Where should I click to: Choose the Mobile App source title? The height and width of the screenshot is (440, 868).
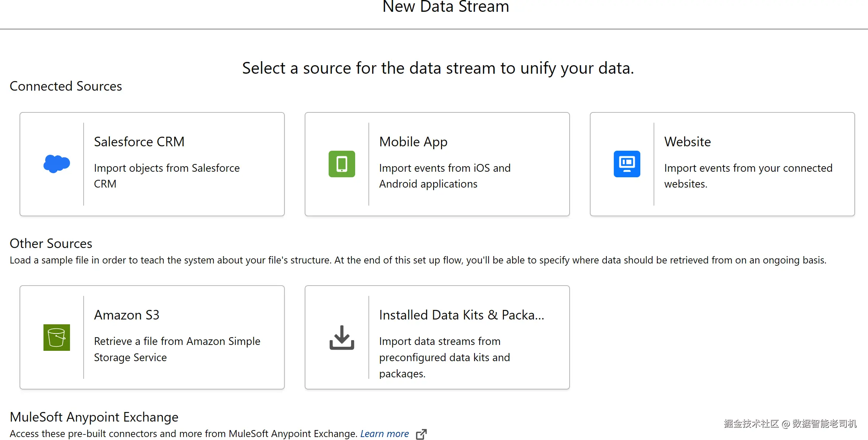pos(413,142)
